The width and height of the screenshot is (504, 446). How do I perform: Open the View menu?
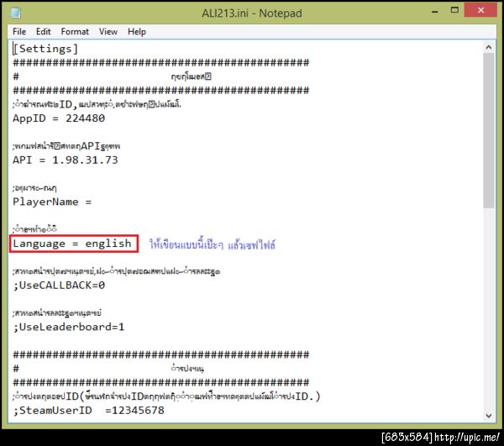(108, 31)
